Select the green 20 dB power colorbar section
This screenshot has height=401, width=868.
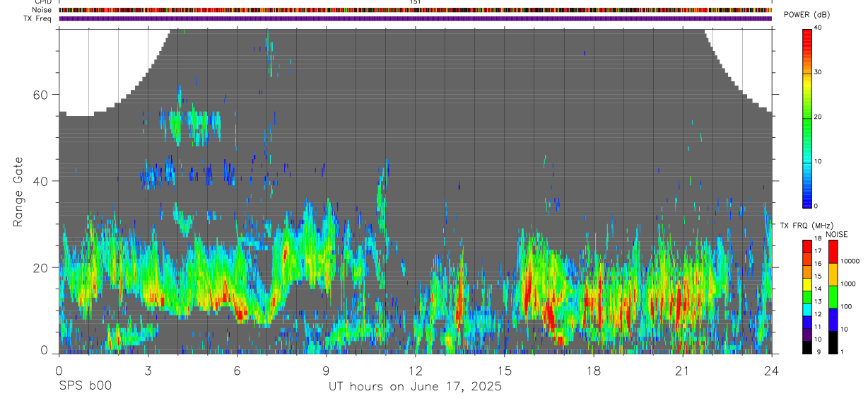(807, 117)
